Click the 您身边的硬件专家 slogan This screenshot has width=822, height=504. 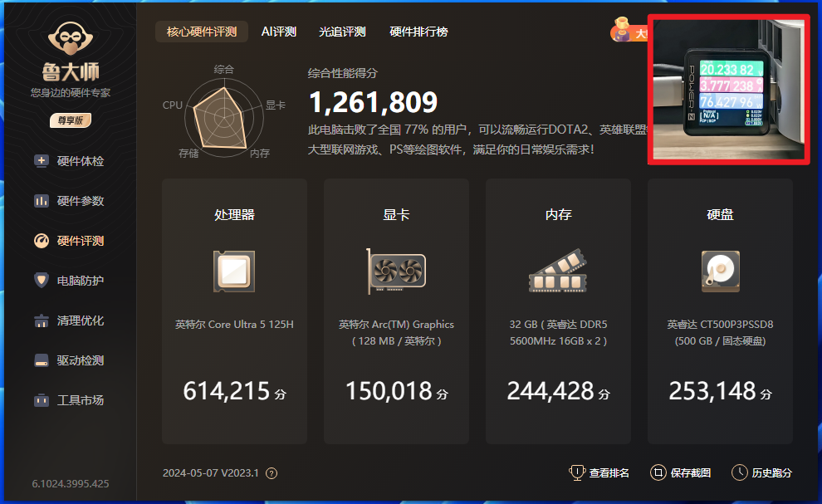(x=71, y=93)
